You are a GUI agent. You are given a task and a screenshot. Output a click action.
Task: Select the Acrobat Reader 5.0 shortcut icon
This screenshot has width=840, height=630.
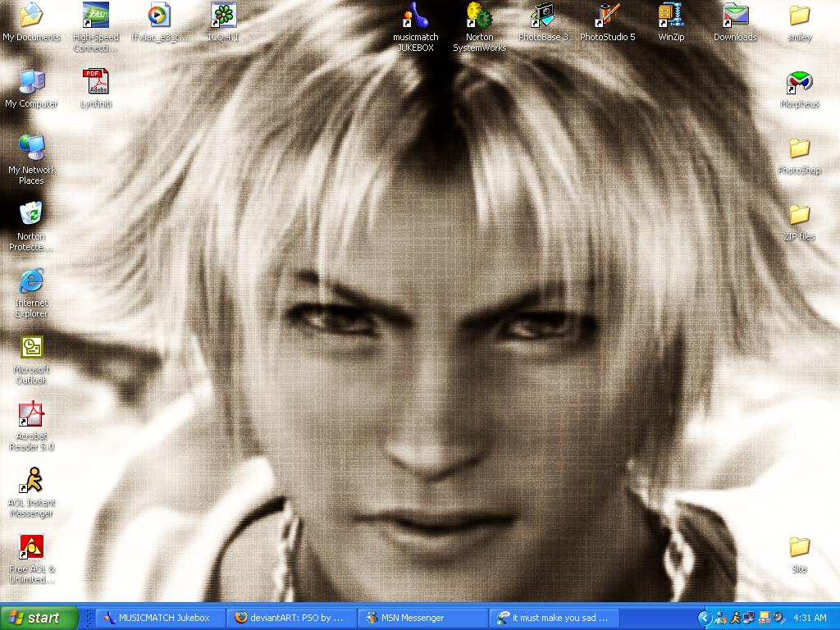pyautogui.click(x=32, y=413)
